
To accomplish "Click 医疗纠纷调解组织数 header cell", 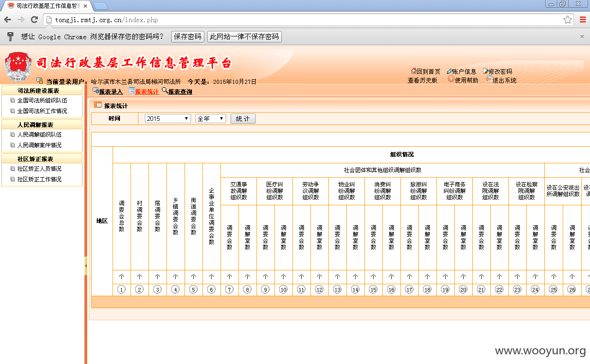I will [x=274, y=191].
